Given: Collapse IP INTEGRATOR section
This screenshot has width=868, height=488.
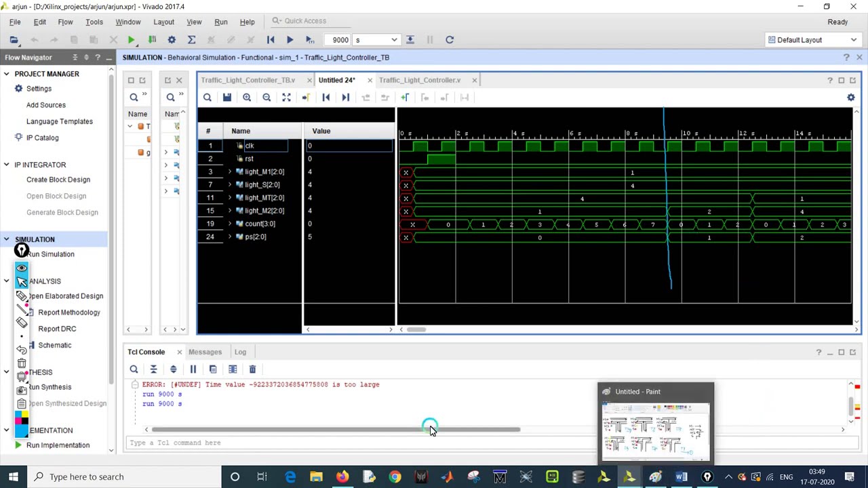Looking at the screenshot, I should click(x=7, y=165).
